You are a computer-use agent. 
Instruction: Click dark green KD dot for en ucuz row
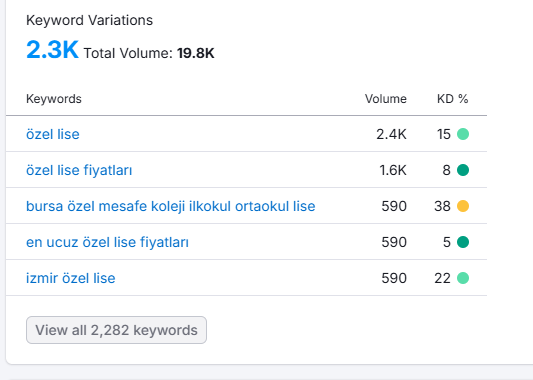[x=463, y=242]
